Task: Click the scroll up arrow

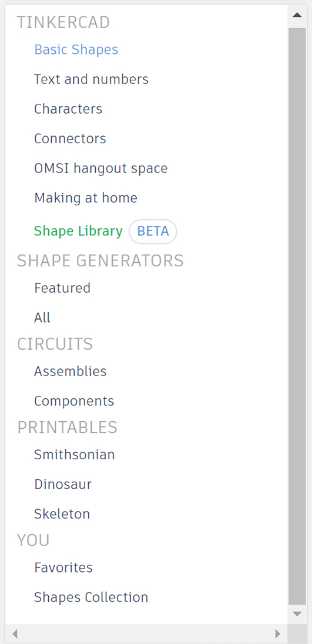Action: [x=297, y=15]
